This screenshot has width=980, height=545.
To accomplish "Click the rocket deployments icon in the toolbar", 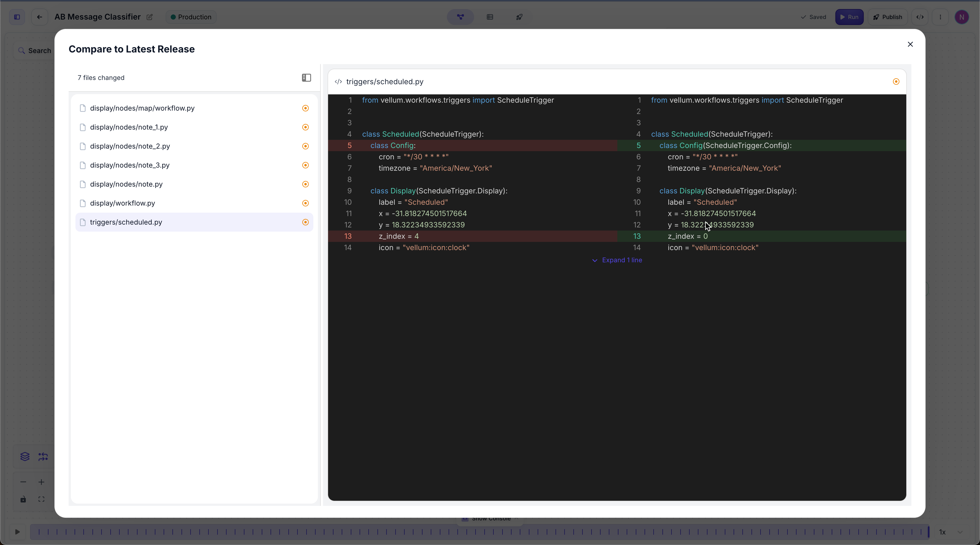I will pos(519,17).
